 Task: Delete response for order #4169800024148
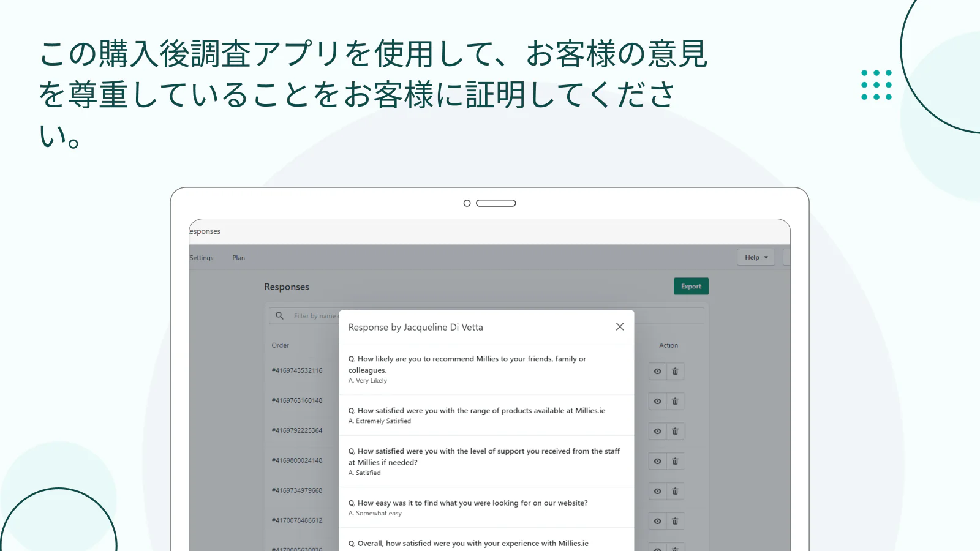[675, 462]
